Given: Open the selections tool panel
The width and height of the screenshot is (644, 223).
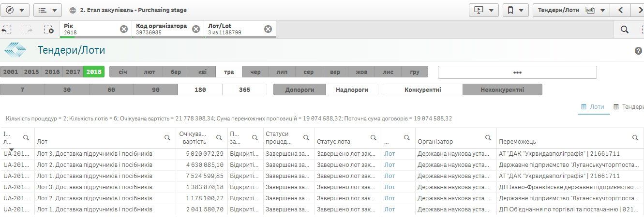Looking at the screenshot, I should click(641, 30).
